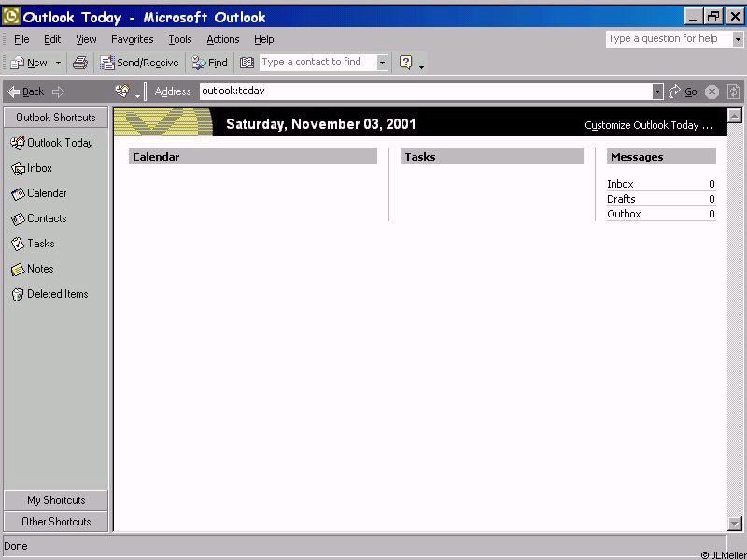The image size is (747, 560).
Task: Select Outlook Today shortcut icon
Action: tap(18, 143)
